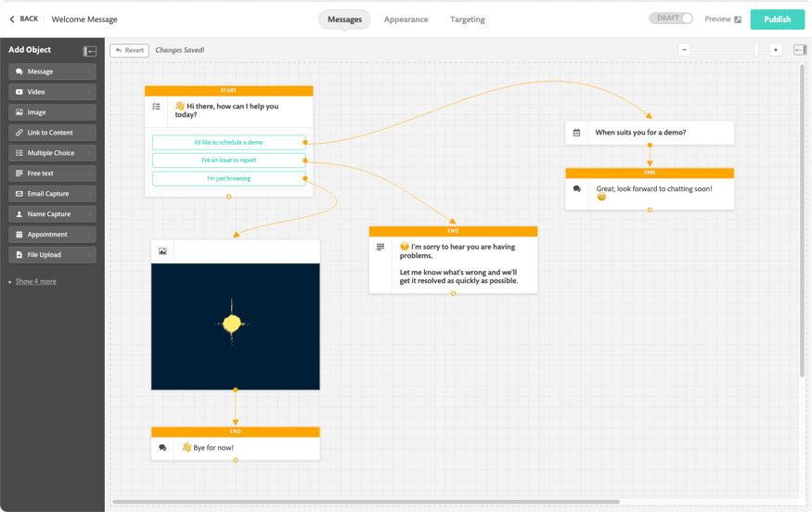Click the horizontal canvas scrollbar
The image size is (812, 512).
click(x=366, y=502)
